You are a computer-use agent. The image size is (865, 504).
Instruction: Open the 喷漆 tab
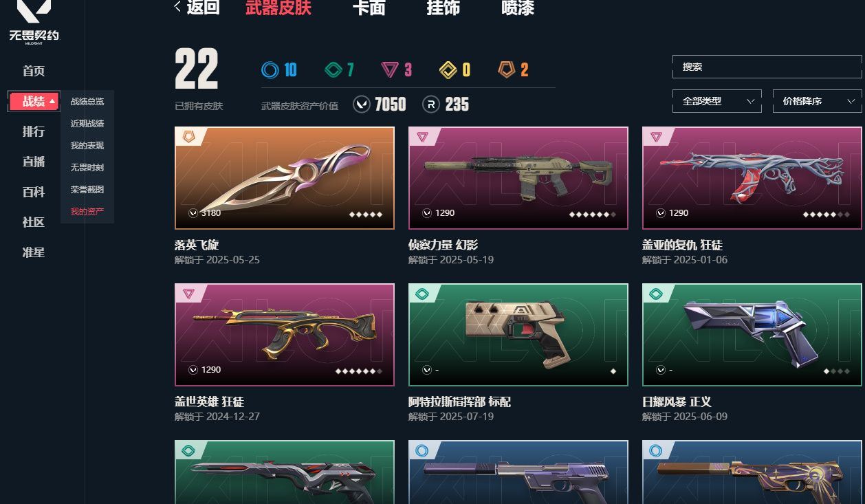[518, 8]
